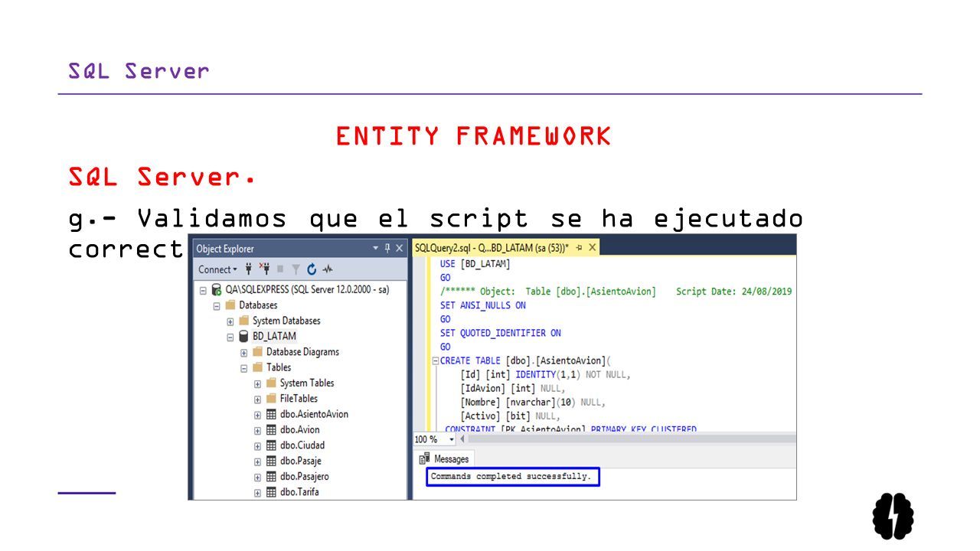Expand the Database Diagrams node
The image size is (980, 551).
tap(244, 352)
